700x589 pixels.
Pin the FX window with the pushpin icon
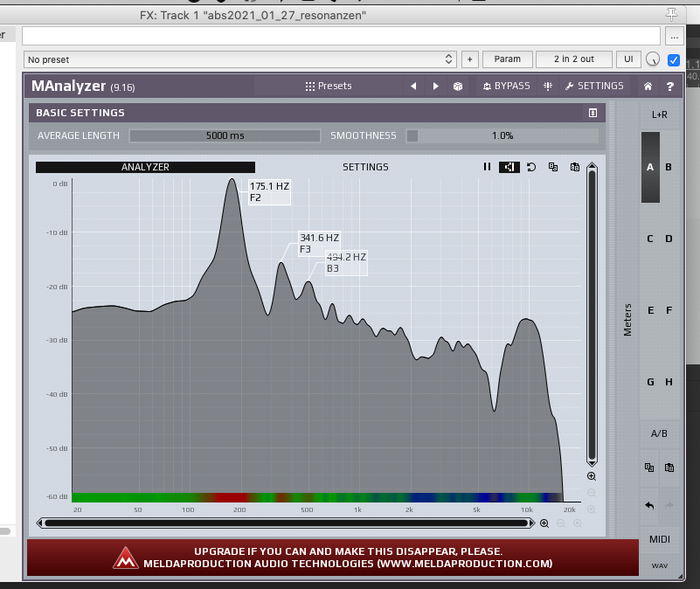tap(671, 14)
